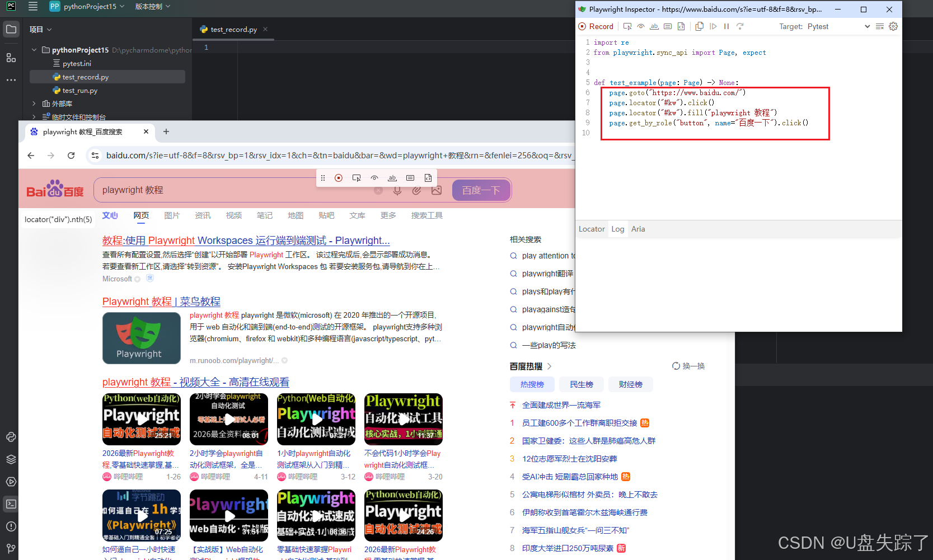
Task: Click the Baidu logo
Action: [x=55, y=189]
